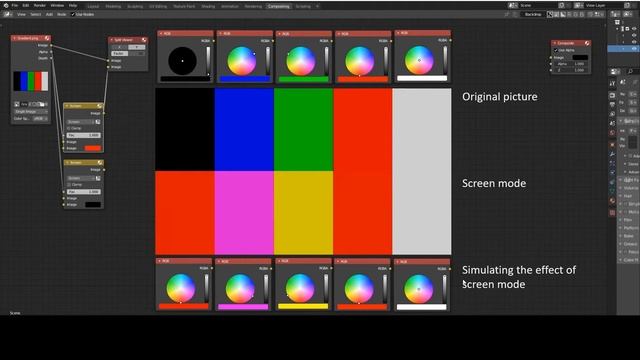This screenshot has width=640, height=360.
Task: Click lower Screen node header icon
Action: pos(100,162)
